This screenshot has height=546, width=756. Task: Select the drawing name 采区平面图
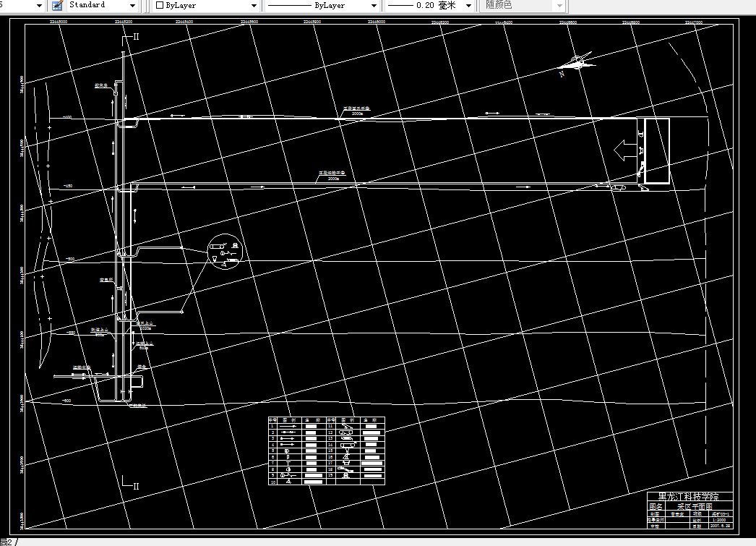(695, 506)
